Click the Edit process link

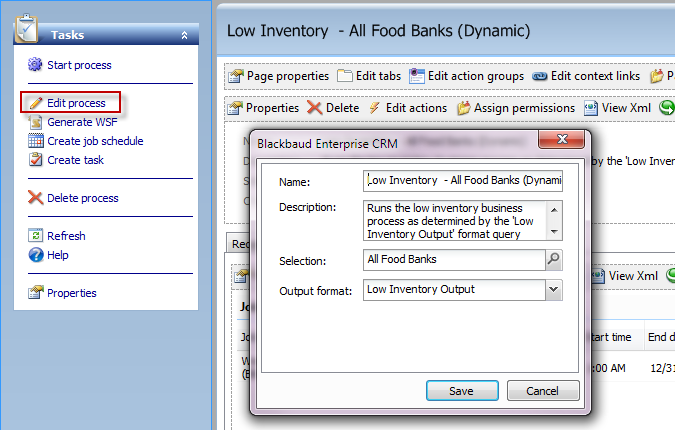(76, 103)
